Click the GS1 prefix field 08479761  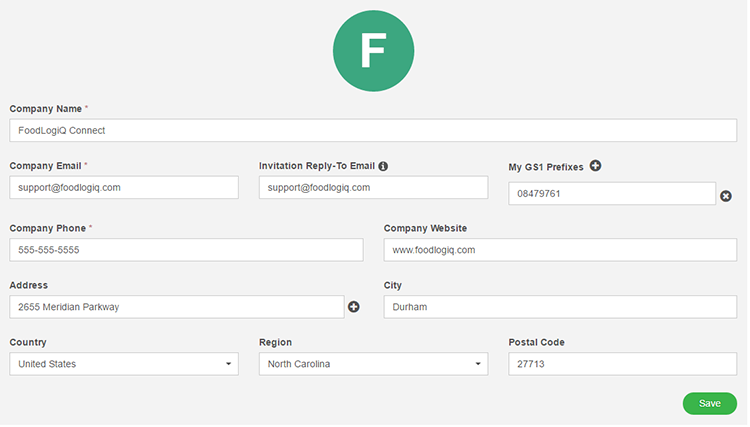tap(614, 194)
